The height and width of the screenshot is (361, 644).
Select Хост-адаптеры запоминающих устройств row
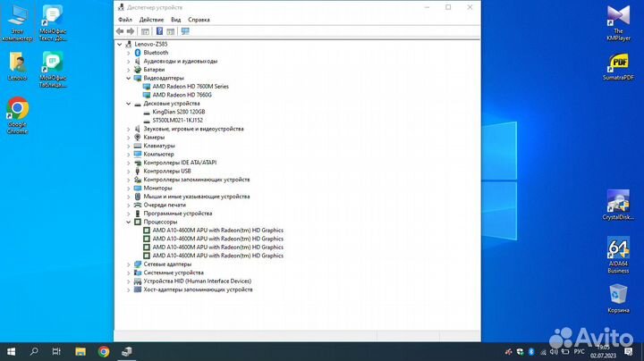pos(198,290)
